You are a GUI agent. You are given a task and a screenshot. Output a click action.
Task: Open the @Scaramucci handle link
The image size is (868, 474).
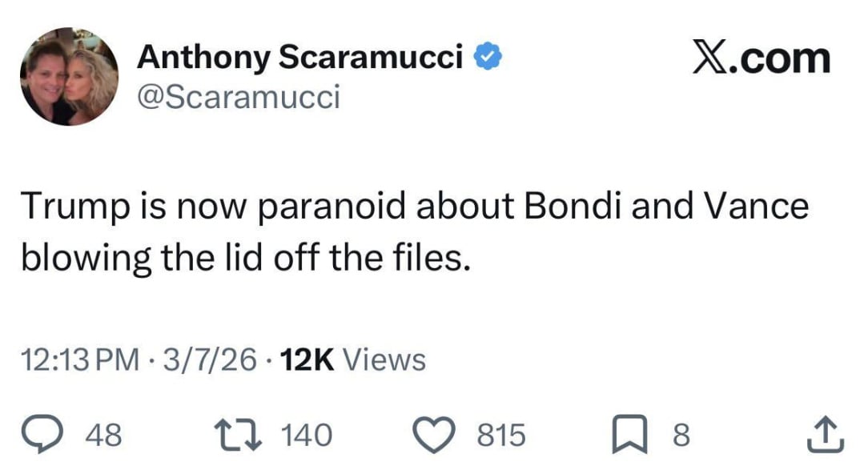[239, 96]
